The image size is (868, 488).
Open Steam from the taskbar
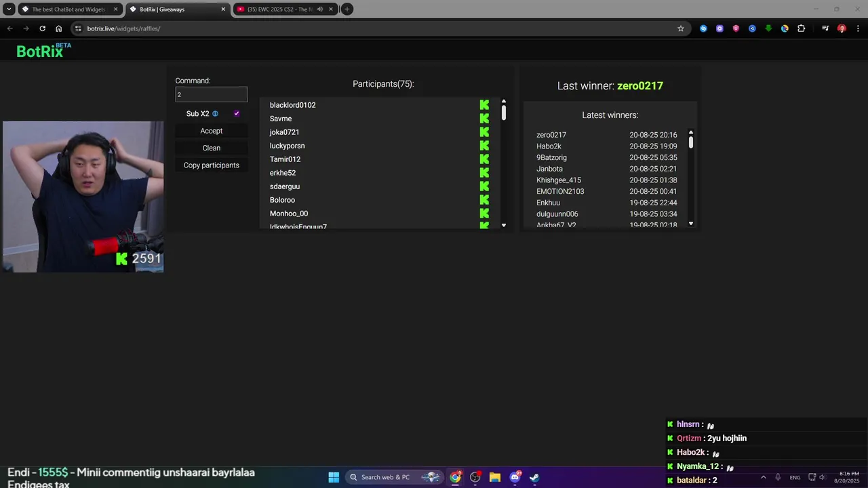point(534,477)
